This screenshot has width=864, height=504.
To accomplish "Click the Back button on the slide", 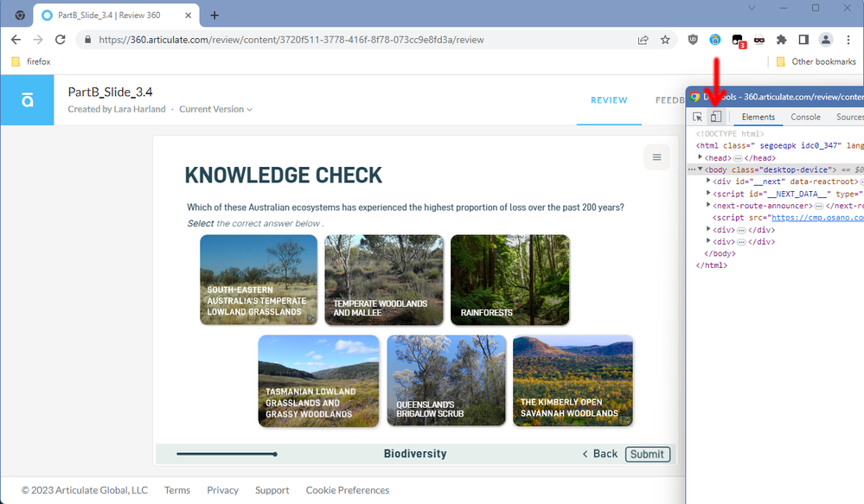I will pos(600,454).
